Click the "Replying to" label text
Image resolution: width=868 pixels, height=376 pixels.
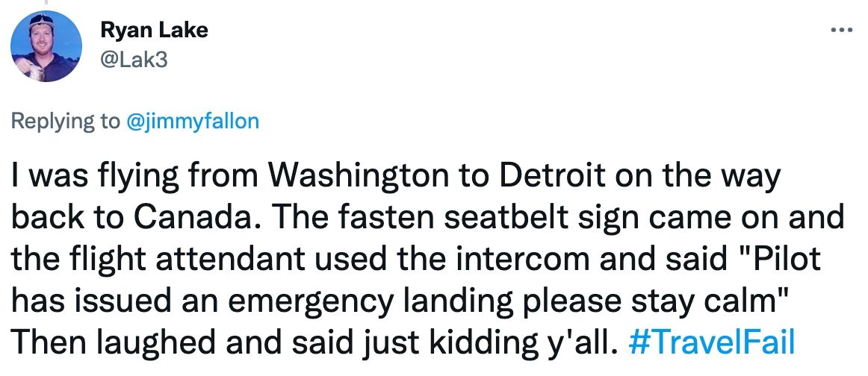point(66,121)
